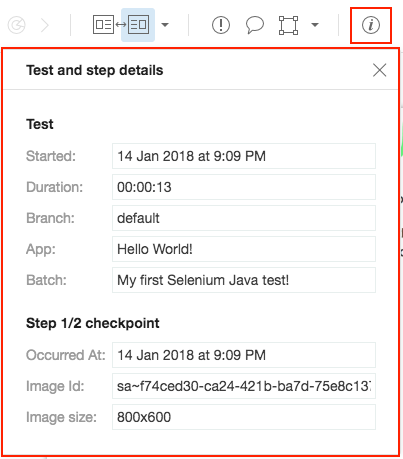Select the Duration field showing 00:00:13

[244, 187]
